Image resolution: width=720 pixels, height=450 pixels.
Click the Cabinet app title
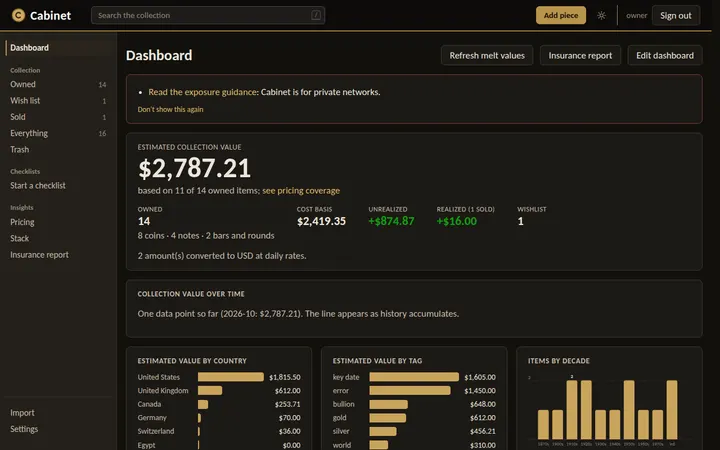pyautogui.click(x=50, y=16)
